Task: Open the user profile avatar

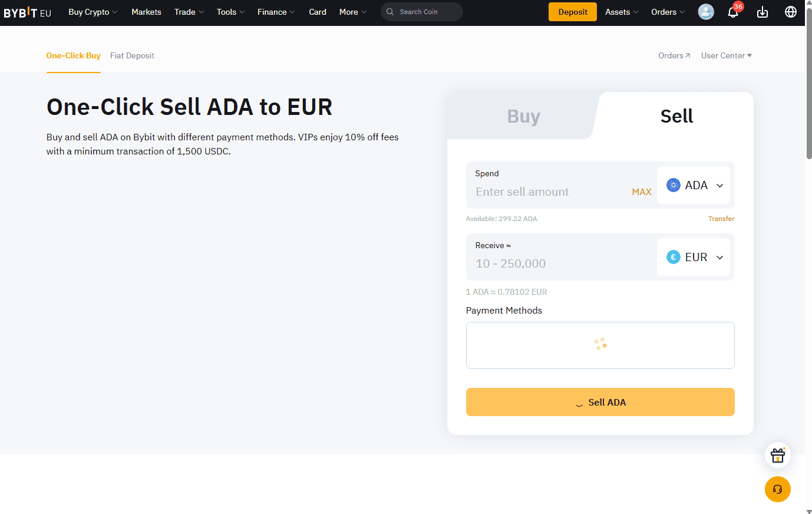Action: pyautogui.click(x=705, y=12)
